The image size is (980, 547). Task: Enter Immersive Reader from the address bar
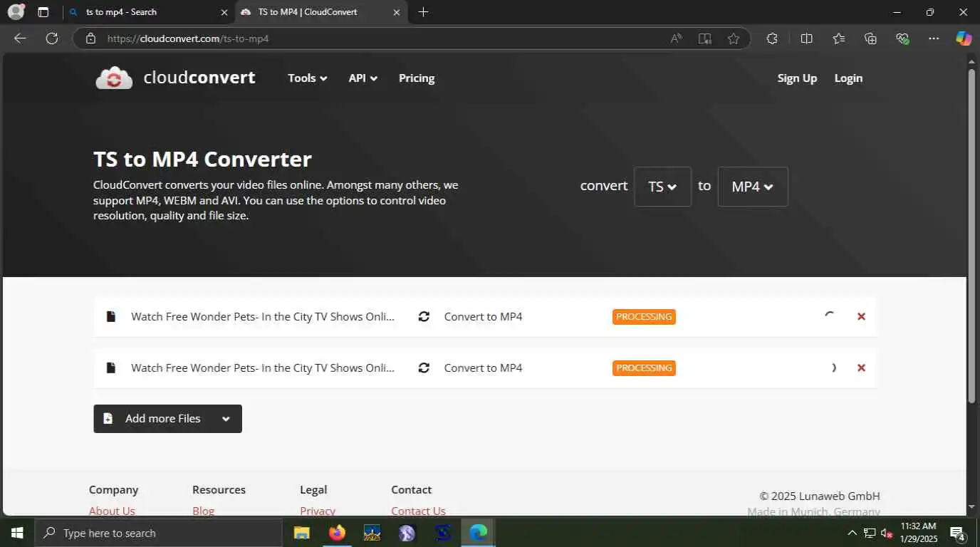[704, 38]
